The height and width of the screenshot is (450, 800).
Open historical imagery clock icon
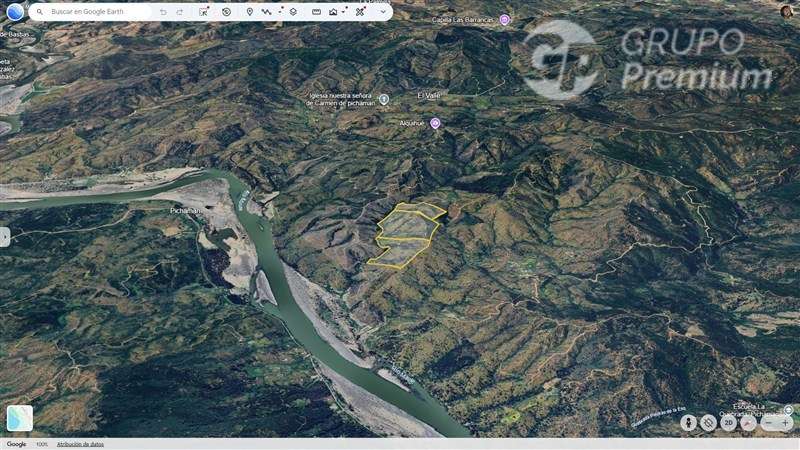coord(227,12)
